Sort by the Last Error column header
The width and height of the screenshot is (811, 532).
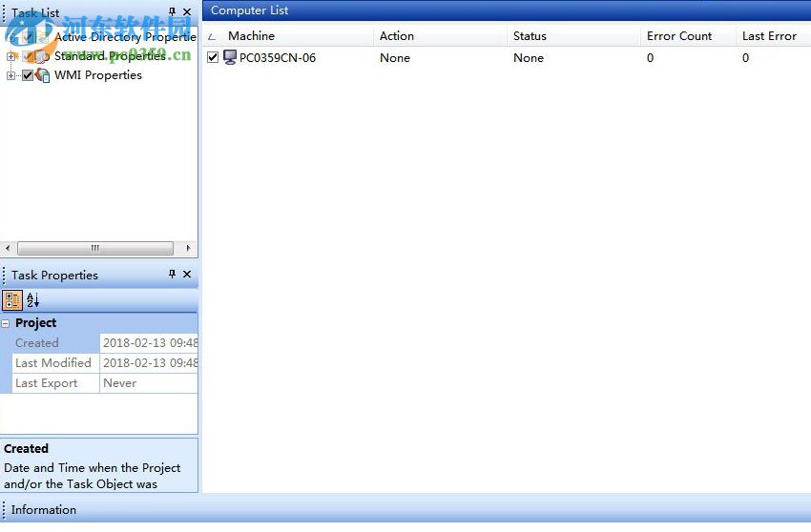click(773, 35)
